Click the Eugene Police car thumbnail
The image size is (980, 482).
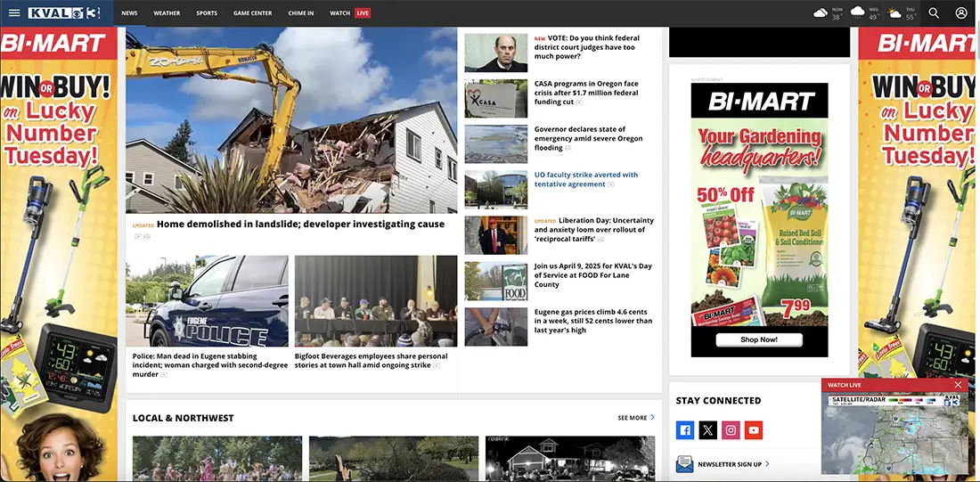(x=207, y=301)
